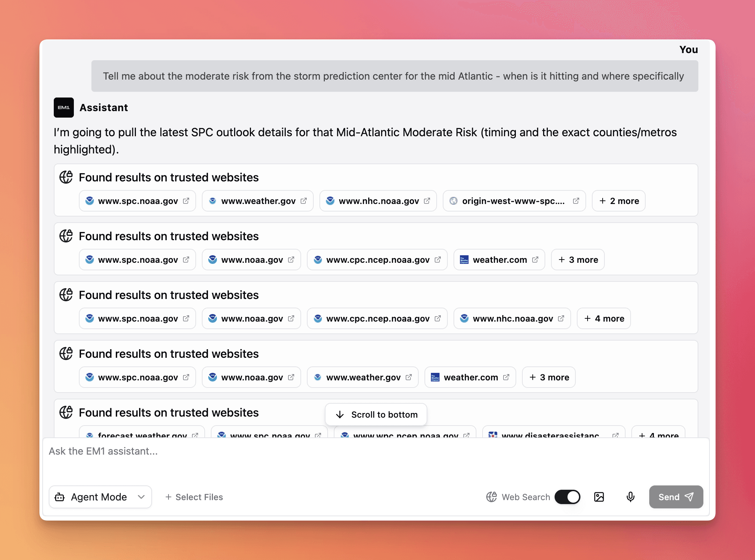Click the microphone voice input icon
The image size is (755, 560).
pyautogui.click(x=630, y=497)
